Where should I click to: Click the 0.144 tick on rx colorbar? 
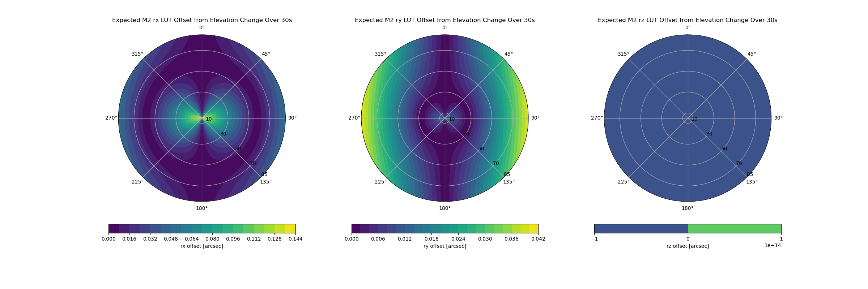click(295, 239)
